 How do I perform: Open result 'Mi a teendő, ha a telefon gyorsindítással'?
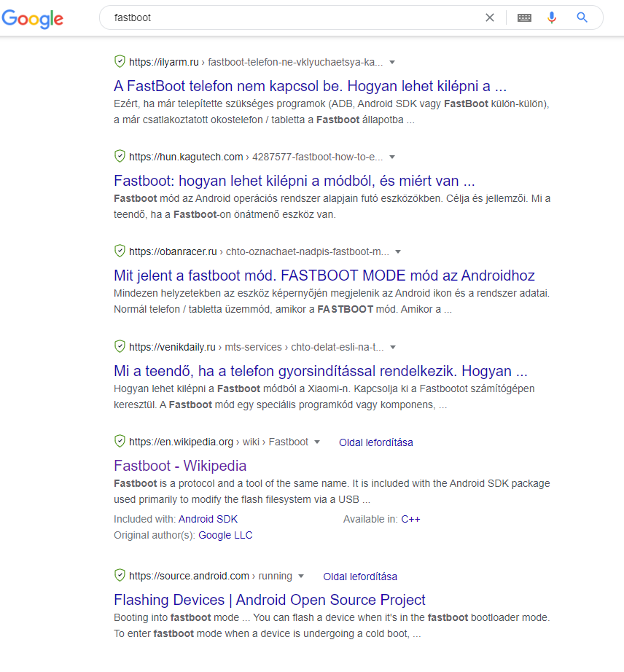(x=321, y=371)
